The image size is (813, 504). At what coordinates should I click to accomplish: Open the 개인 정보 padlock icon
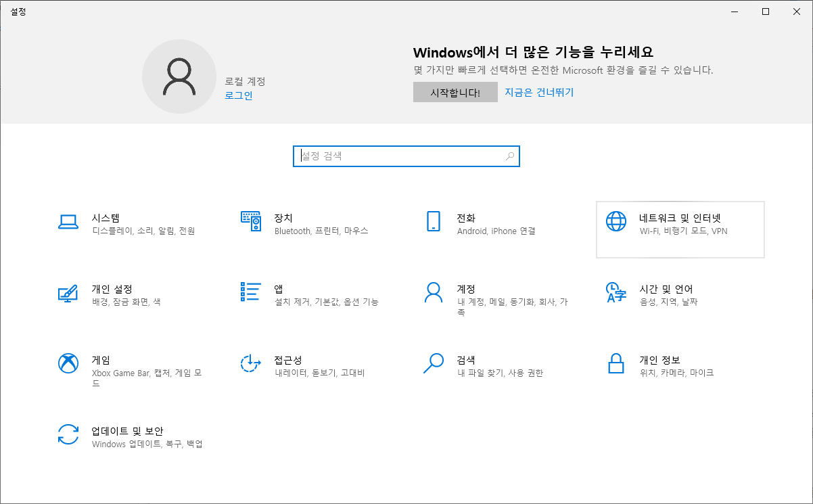pos(616,363)
